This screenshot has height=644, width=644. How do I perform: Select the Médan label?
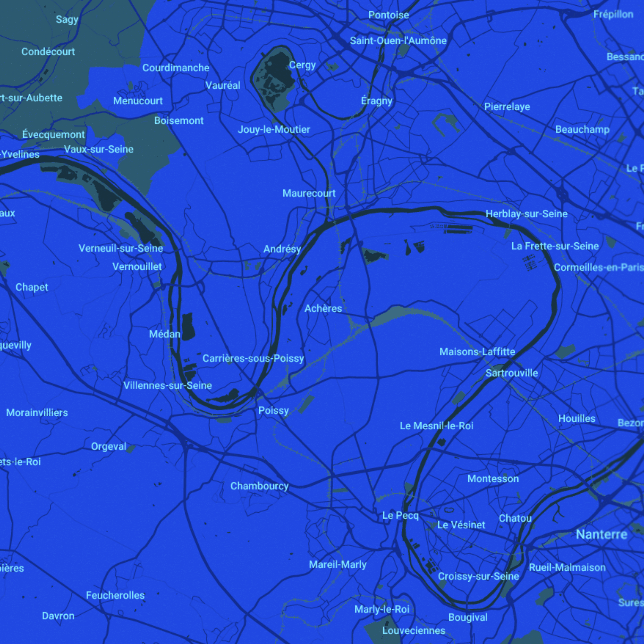[x=165, y=334]
